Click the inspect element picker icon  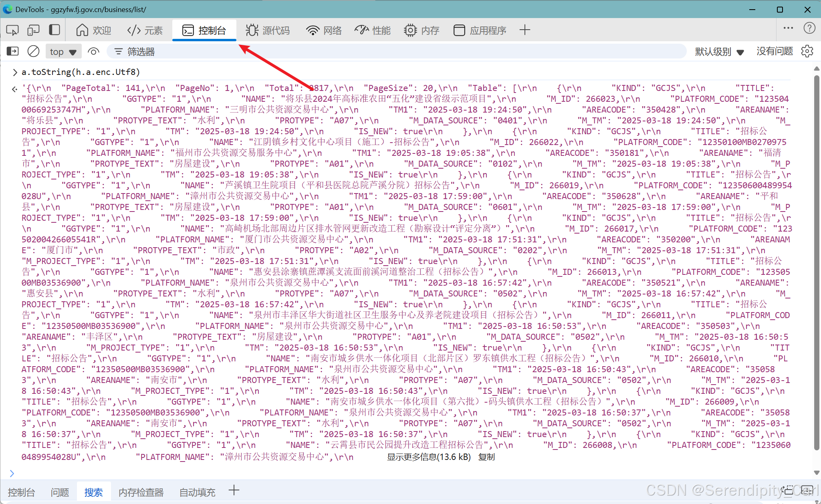click(12, 30)
